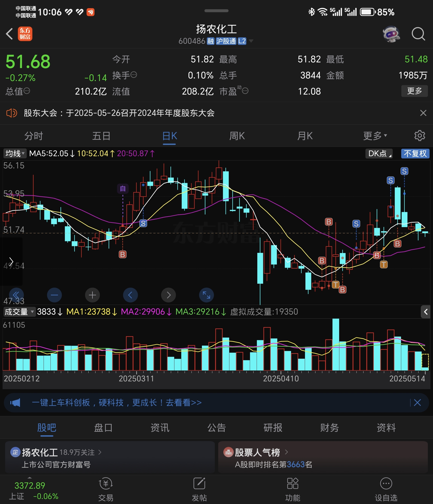
Task: Switch to 周K chart tab
Action: 237,136
